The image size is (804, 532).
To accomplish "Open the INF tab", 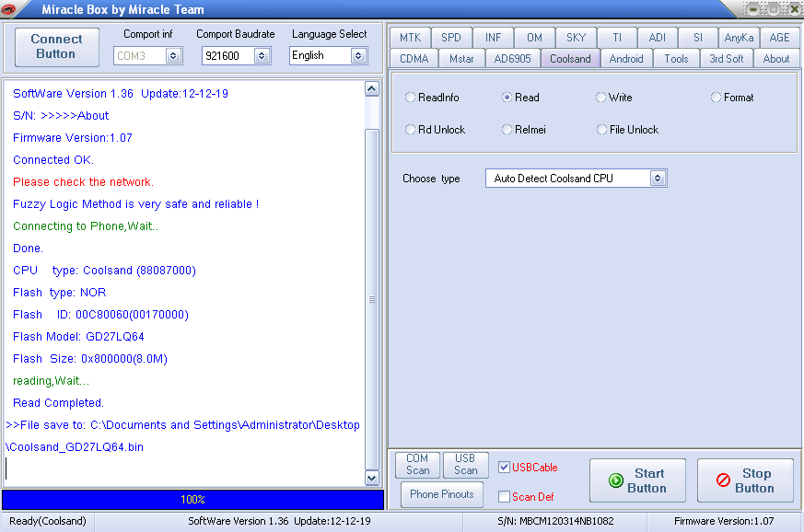I will click(x=494, y=38).
